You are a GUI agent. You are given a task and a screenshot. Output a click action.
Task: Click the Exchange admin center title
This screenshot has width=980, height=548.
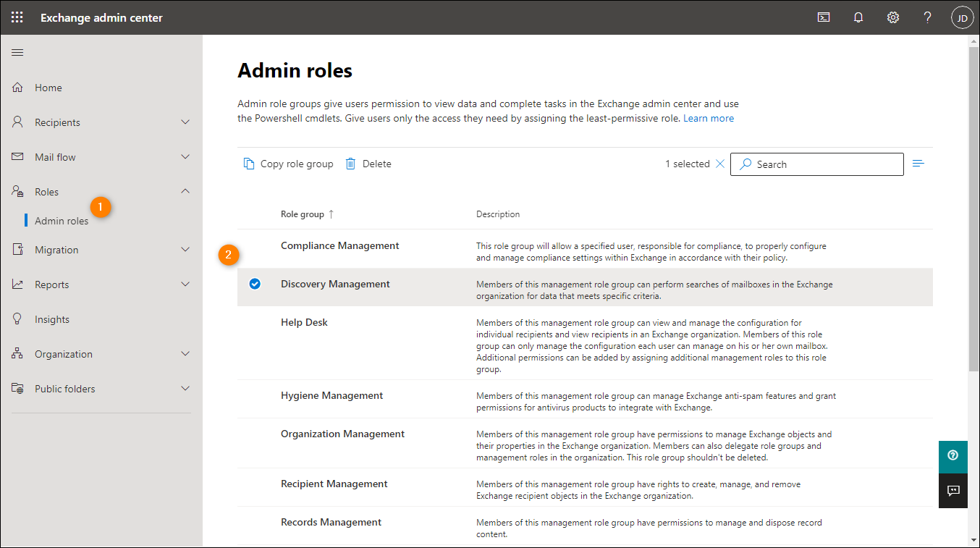[101, 17]
